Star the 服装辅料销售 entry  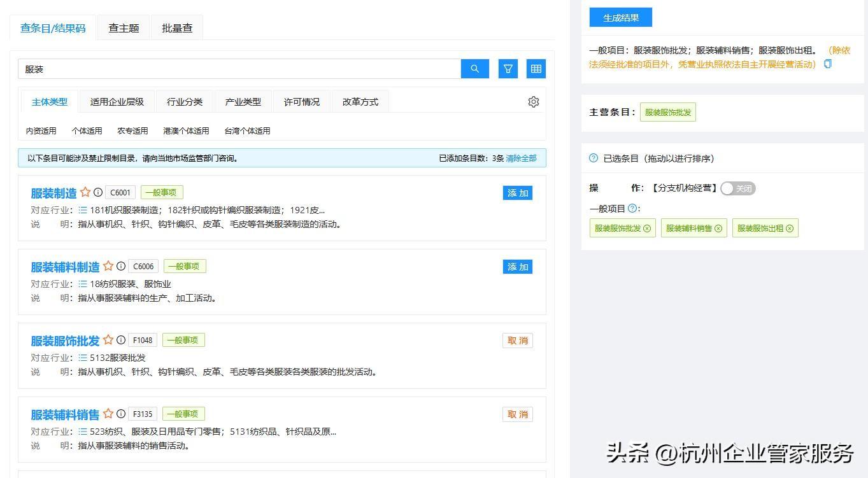[x=108, y=414]
